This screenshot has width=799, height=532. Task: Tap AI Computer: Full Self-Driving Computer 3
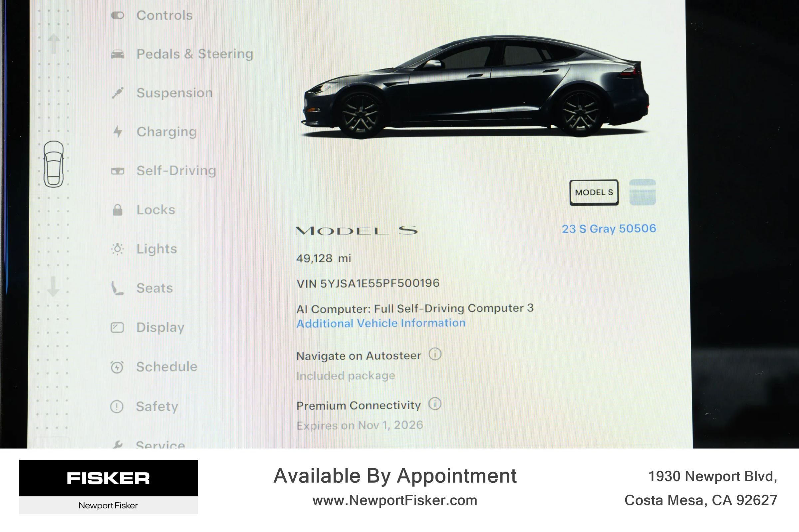[x=415, y=308]
